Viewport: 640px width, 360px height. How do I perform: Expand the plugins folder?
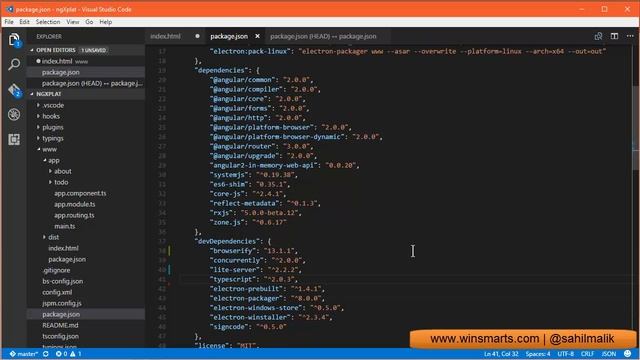click(38, 127)
